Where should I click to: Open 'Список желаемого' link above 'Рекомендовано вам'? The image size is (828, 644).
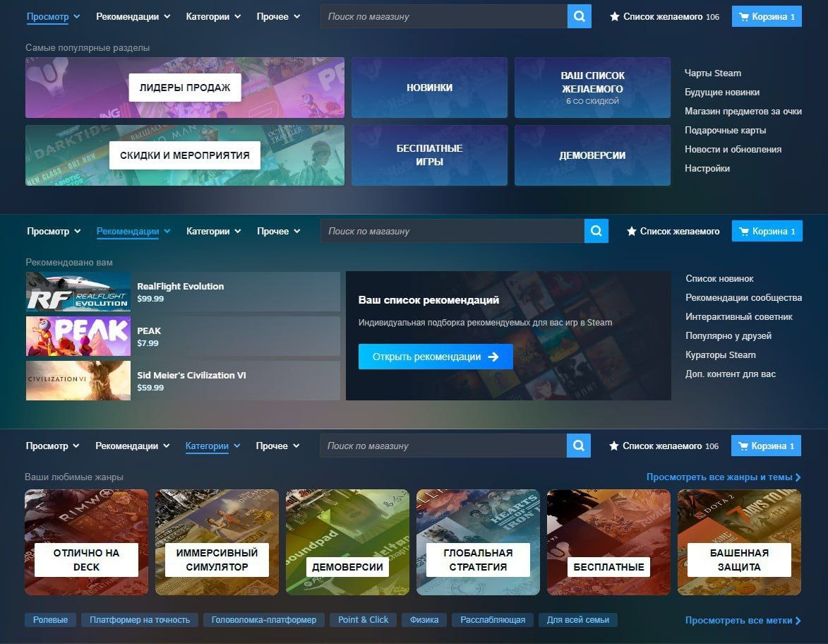(673, 232)
